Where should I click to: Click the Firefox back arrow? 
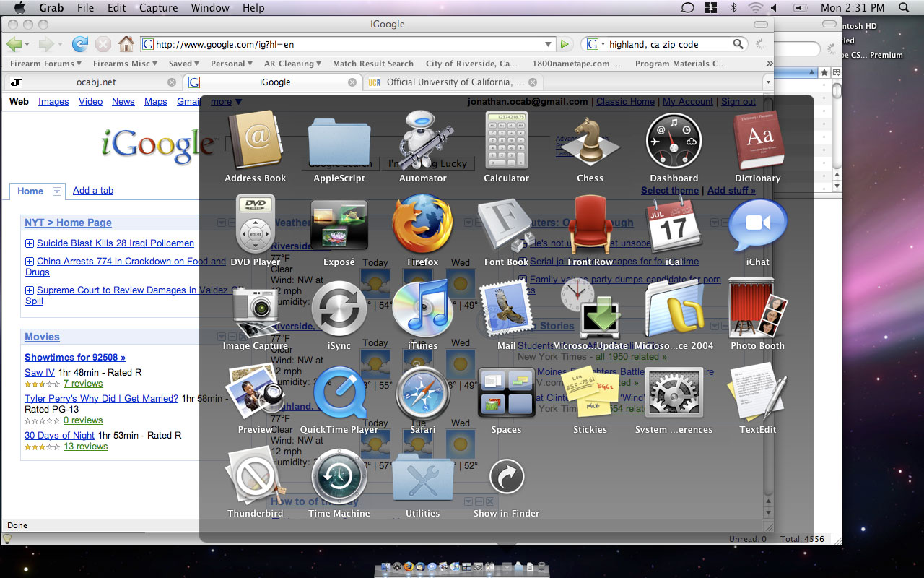click(x=14, y=44)
